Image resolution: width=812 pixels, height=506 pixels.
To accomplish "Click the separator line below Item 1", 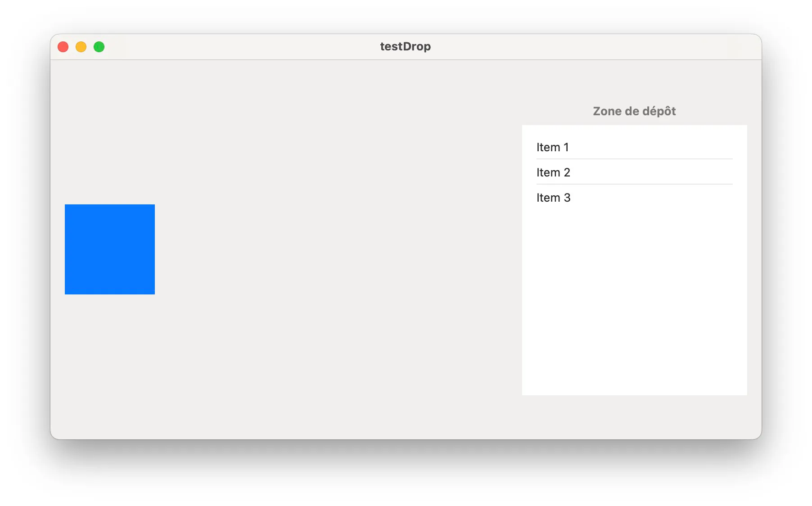I will pos(634,159).
